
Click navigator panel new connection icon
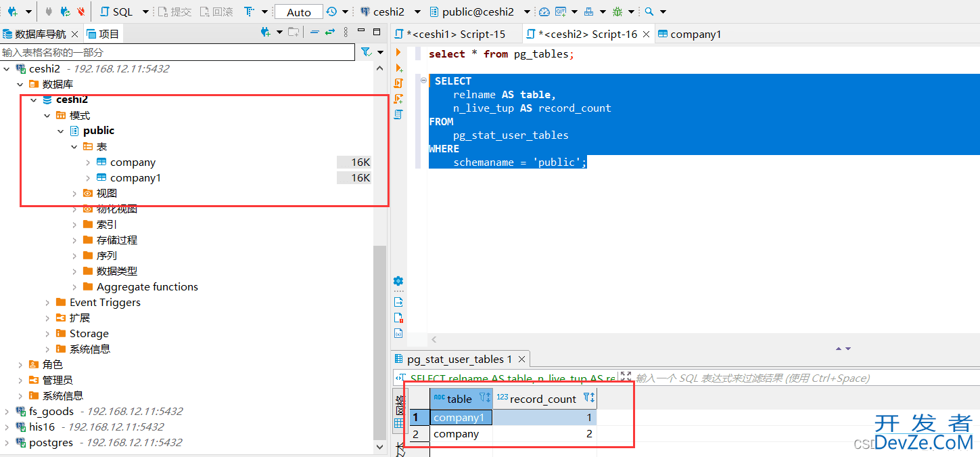[x=265, y=32]
